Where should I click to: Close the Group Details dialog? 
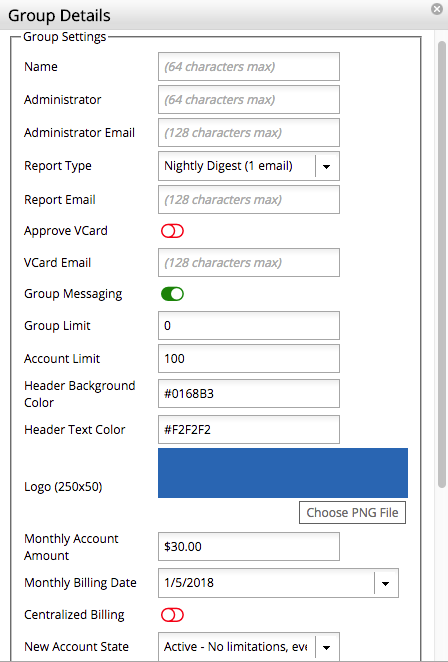pyautogui.click(x=437, y=9)
